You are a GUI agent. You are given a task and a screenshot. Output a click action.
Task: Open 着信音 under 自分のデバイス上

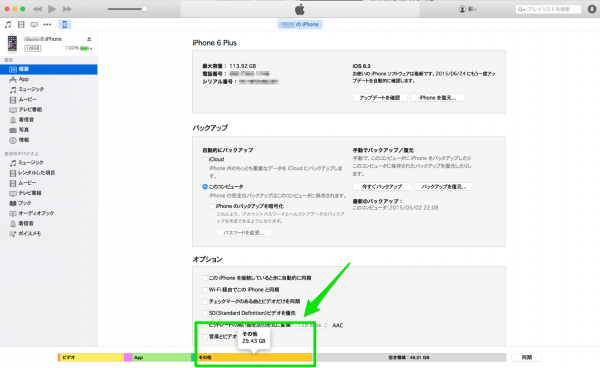[x=49, y=223]
